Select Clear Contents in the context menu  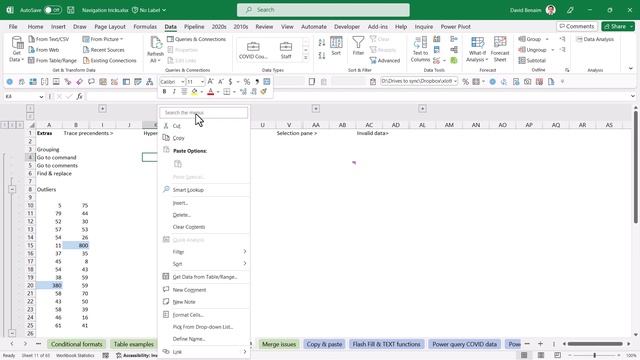pyautogui.click(x=205, y=227)
